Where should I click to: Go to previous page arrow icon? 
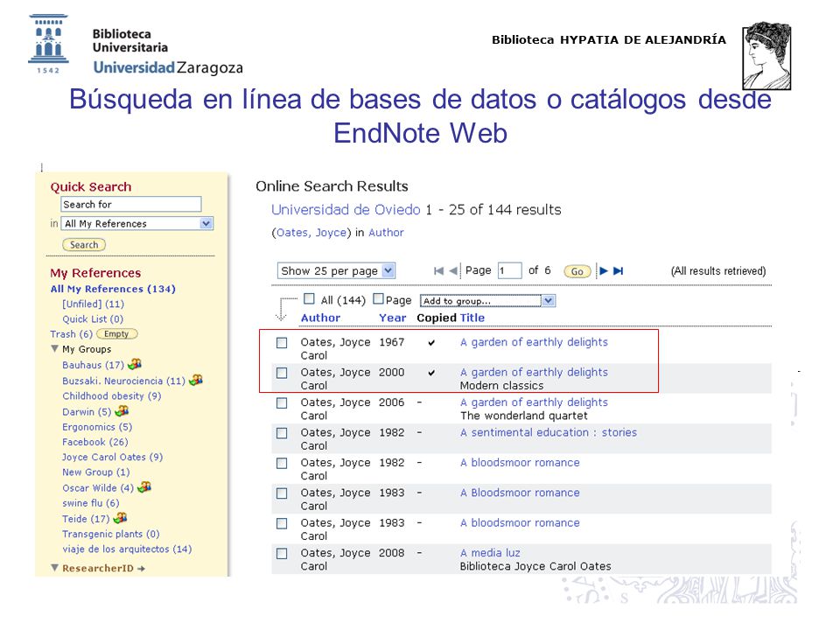453,271
